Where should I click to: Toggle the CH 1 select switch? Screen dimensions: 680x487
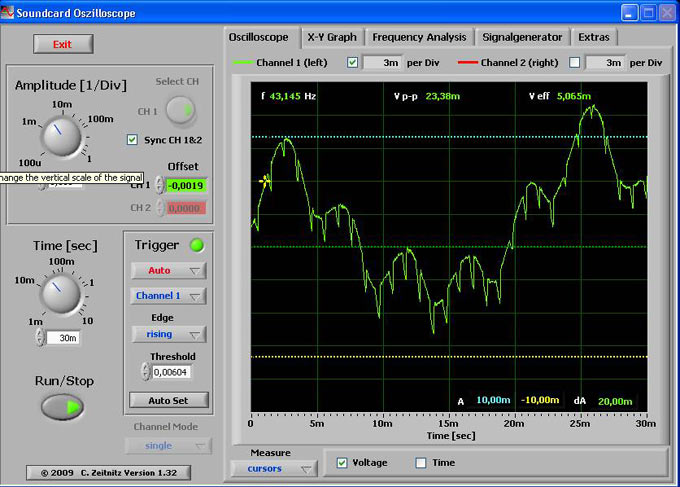pyautogui.click(x=181, y=111)
